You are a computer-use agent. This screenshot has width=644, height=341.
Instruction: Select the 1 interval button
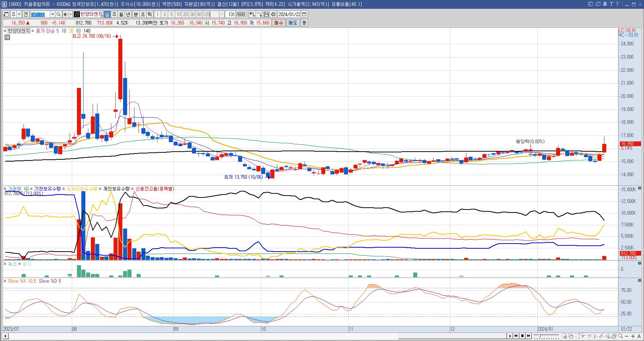pos(157,14)
